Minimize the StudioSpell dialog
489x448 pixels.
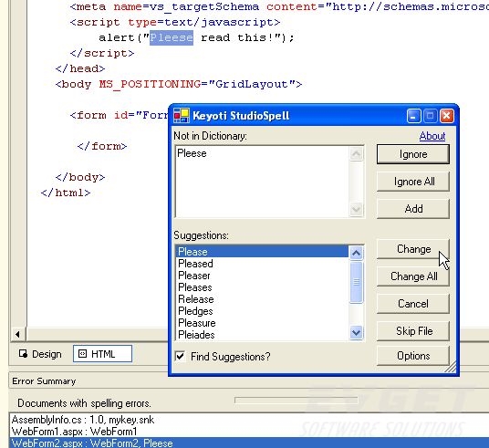(413, 116)
